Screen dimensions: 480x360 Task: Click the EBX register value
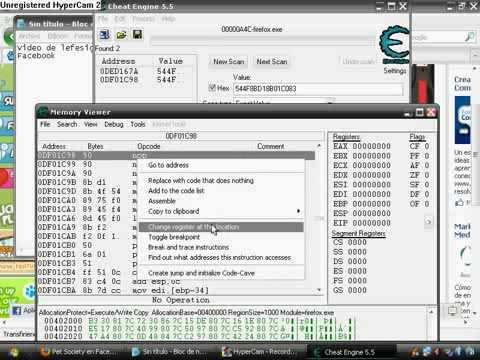tap(371, 156)
